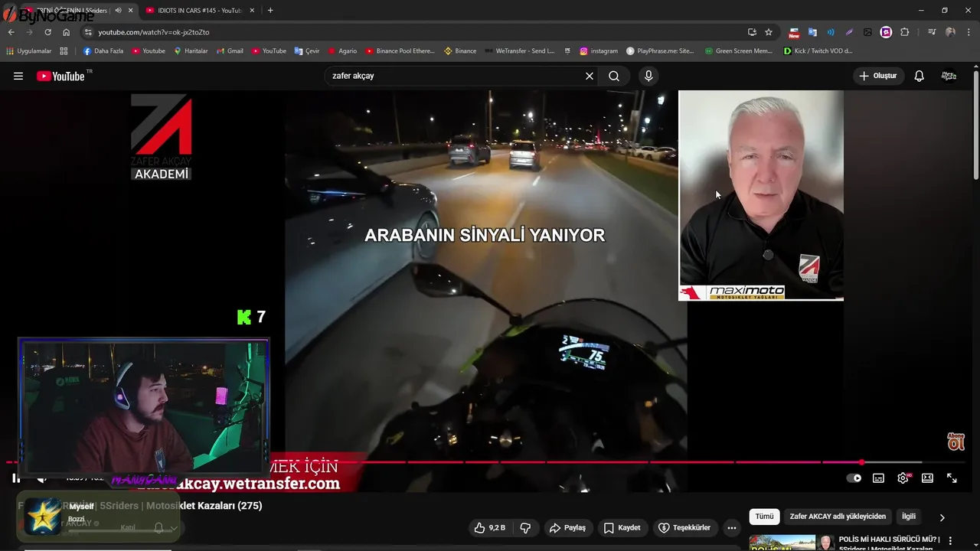Select the Tümü filter chip
Viewport: 980px width, 551px height.
[x=765, y=517]
